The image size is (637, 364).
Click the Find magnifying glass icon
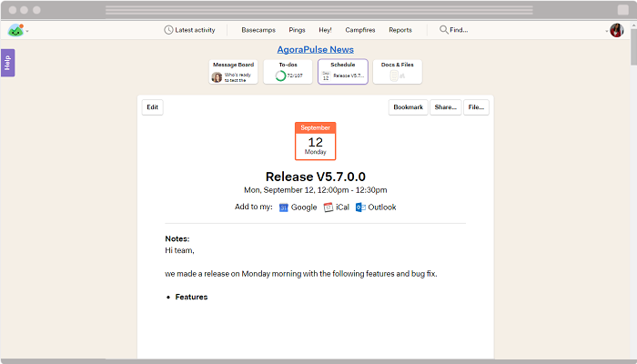click(444, 30)
